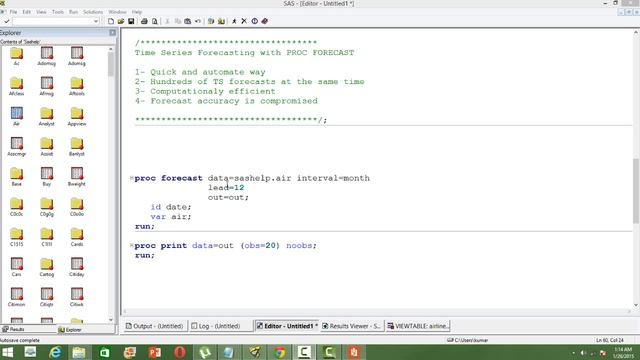The height and width of the screenshot is (360, 640).
Task: Click the 'lead=12' code line
Action: 226,188
